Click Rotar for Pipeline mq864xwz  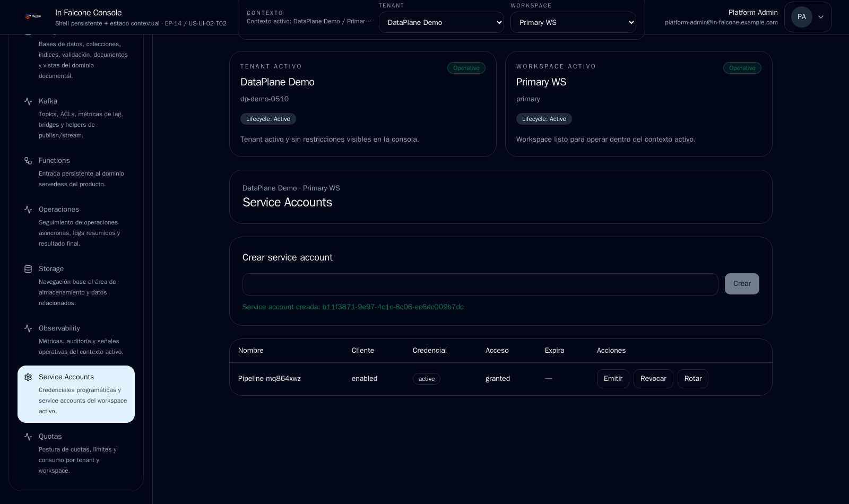point(693,379)
